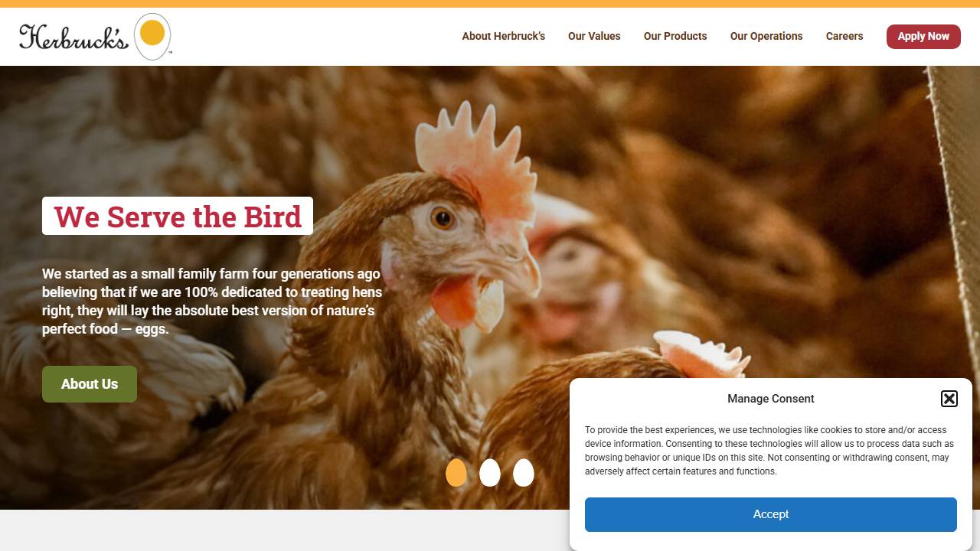The width and height of the screenshot is (980, 551).
Task: Open the About Herbruck's menu
Action: pos(504,36)
